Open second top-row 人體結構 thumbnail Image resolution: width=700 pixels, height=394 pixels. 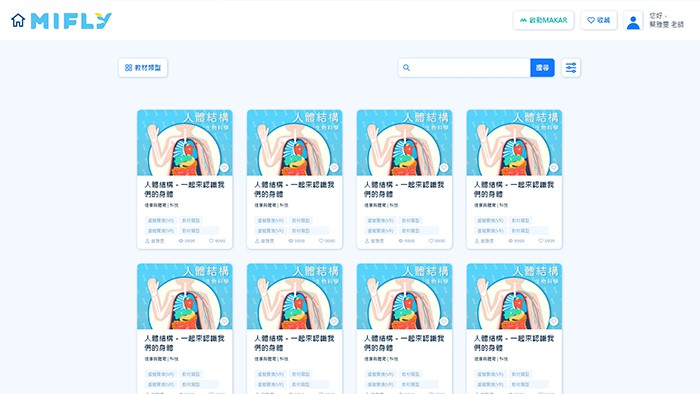(295, 143)
